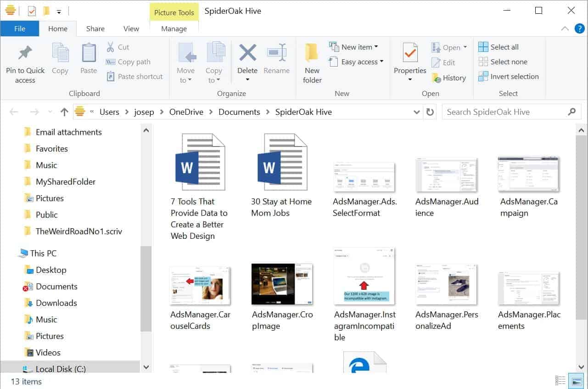Cut the selected item

118,47
